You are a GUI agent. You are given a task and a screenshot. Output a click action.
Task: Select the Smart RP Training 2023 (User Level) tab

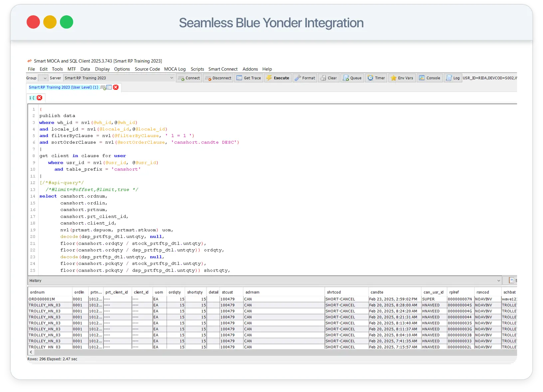(x=64, y=87)
